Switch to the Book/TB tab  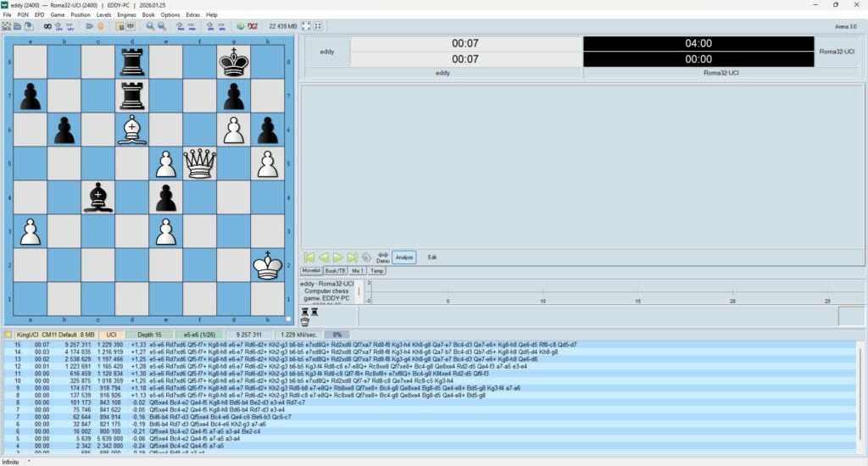click(x=336, y=270)
